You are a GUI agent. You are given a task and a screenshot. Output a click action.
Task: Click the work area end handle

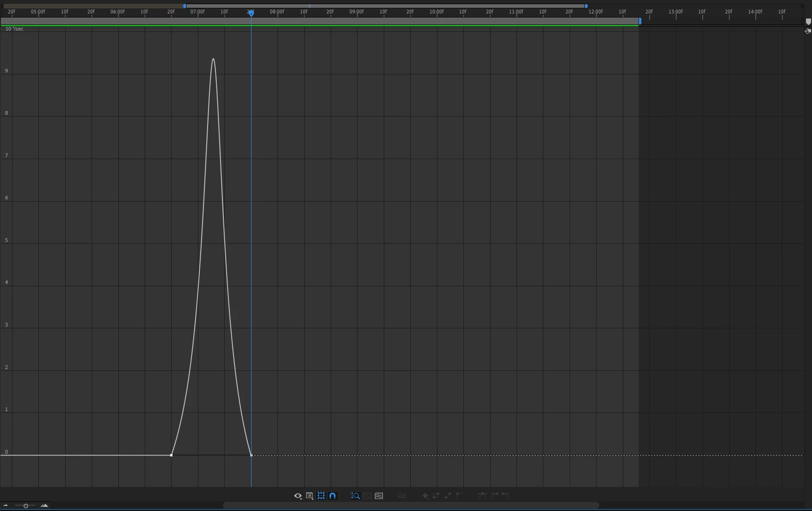click(640, 21)
